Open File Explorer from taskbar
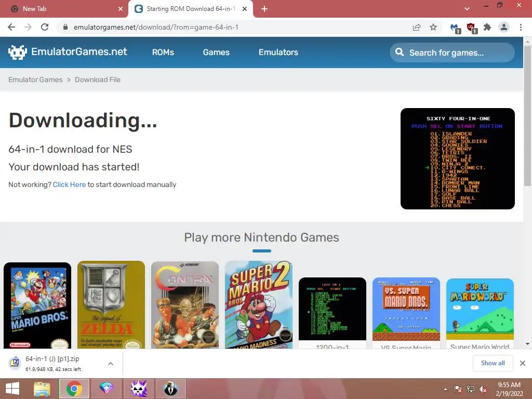Viewport: 532px width, 399px height. pos(42,389)
